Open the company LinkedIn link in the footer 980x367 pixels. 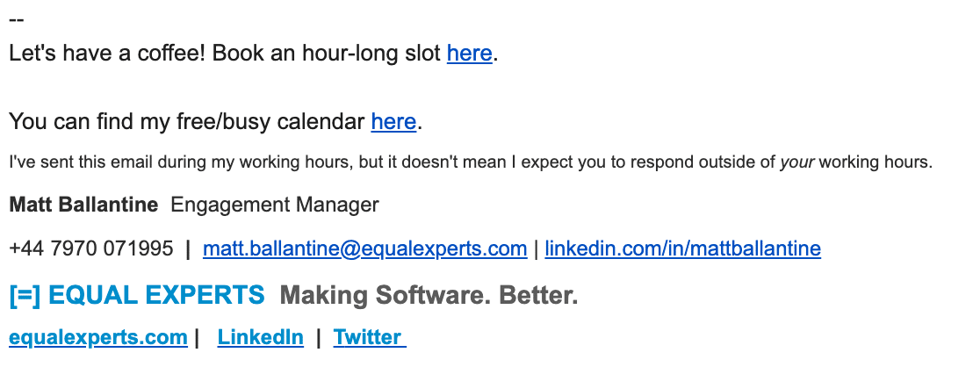tap(261, 338)
